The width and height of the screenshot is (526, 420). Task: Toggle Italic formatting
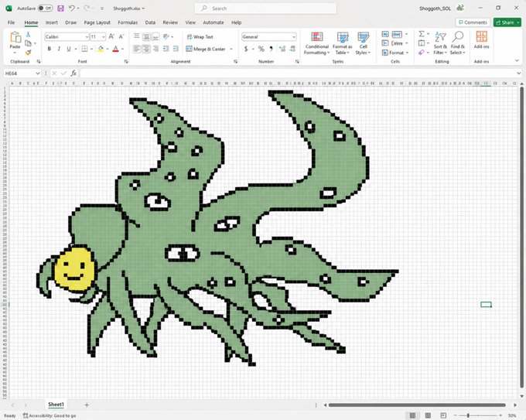(59, 49)
